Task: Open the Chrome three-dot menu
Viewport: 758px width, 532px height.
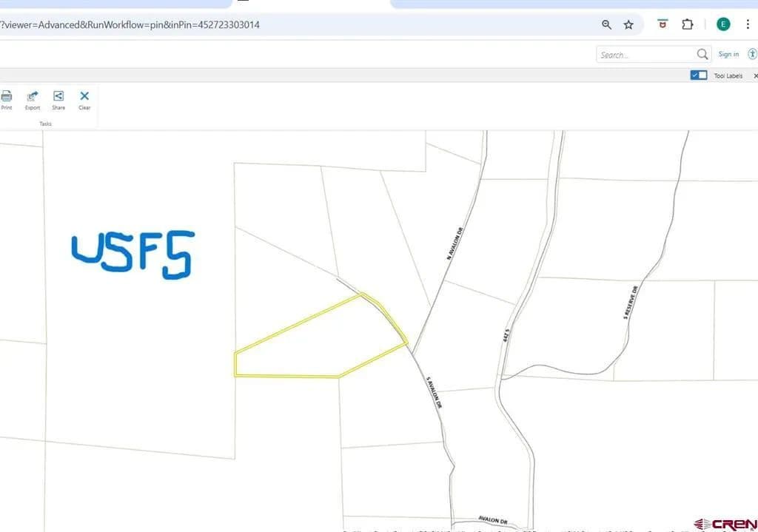Action: click(748, 24)
